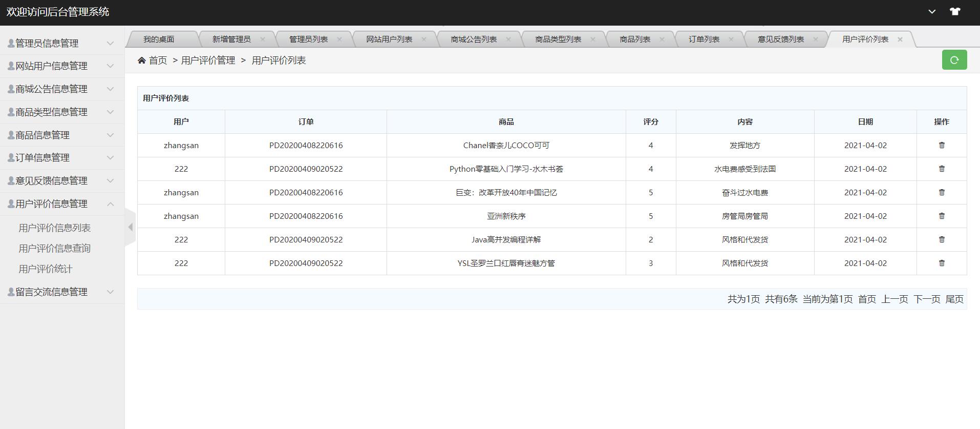Delete the Chanel香奈儿COCO可可 review row
This screenshot has width=980, height=429.
click(x=941, y=145)
